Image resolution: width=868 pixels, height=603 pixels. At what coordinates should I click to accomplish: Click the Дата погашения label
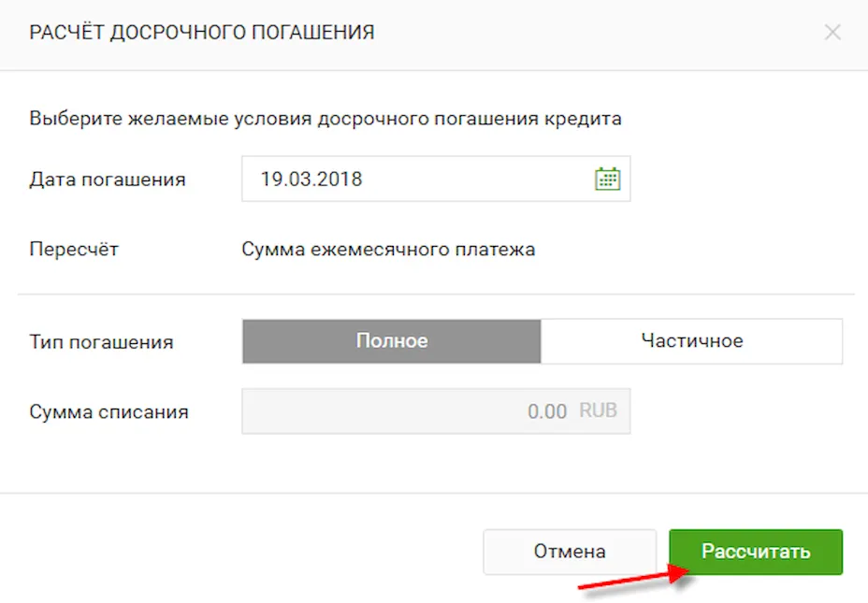click(x=108, y=179)
